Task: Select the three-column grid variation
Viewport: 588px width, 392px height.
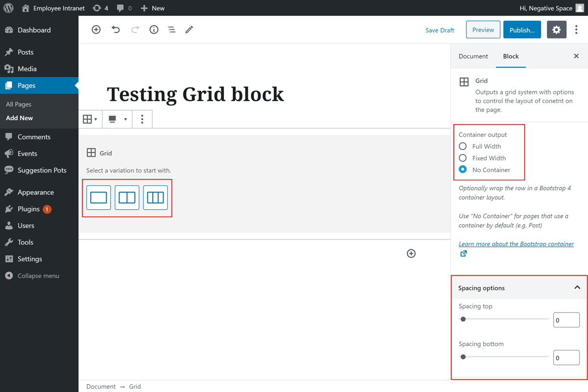Action: [x=155, y=197]
